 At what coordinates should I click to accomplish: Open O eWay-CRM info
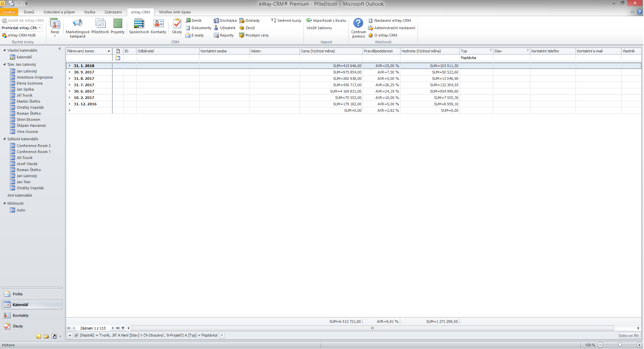[383, 35]
